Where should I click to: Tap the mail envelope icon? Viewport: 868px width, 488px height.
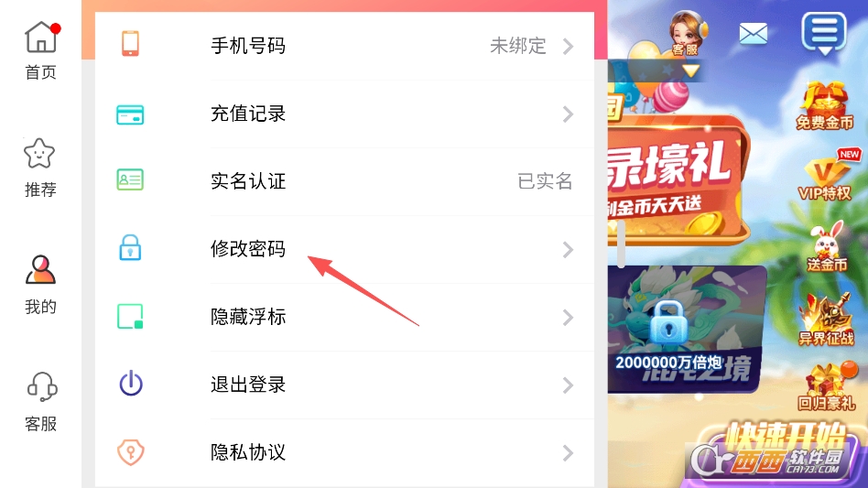753,34
